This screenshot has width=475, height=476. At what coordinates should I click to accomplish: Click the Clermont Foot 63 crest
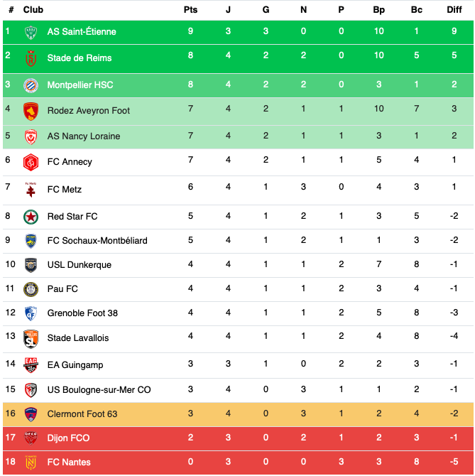31,414
